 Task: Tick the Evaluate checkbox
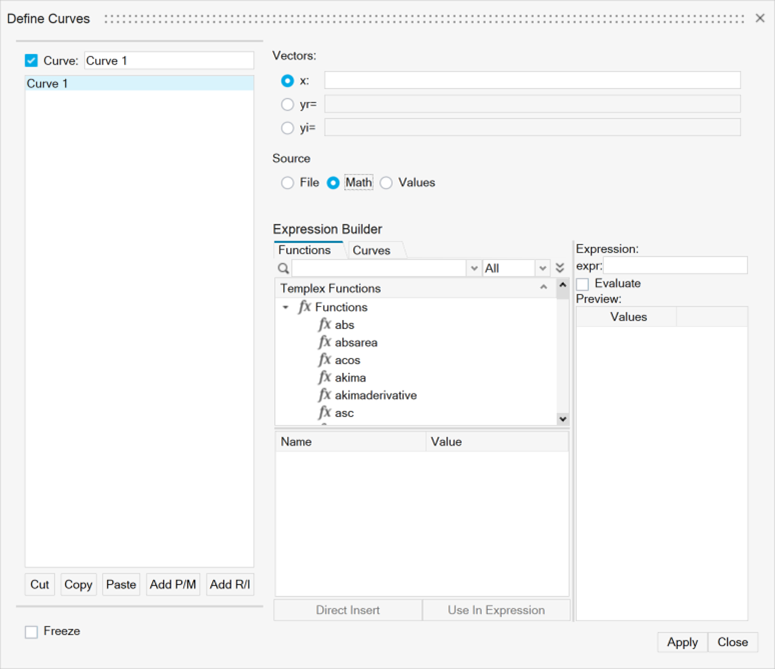click(583, 284)
